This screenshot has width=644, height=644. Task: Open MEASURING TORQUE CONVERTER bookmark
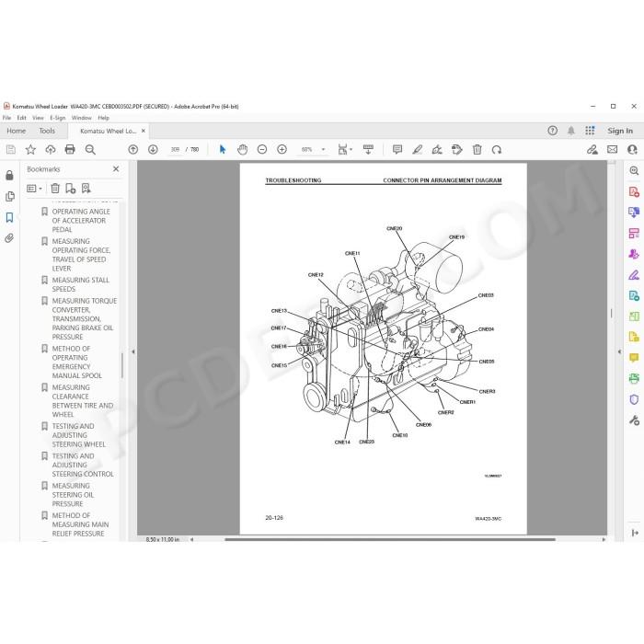coord(84,318)
